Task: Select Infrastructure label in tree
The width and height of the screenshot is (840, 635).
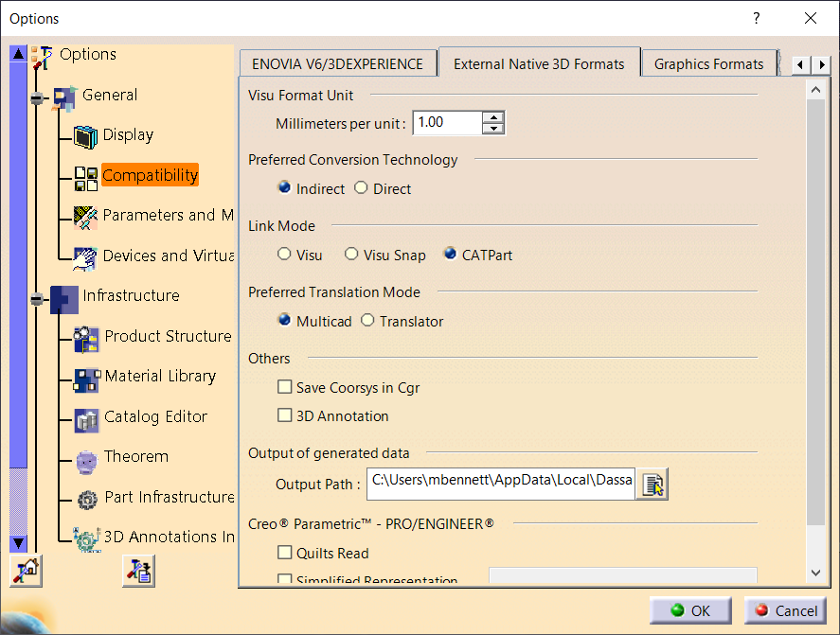Action: (132, 295)
